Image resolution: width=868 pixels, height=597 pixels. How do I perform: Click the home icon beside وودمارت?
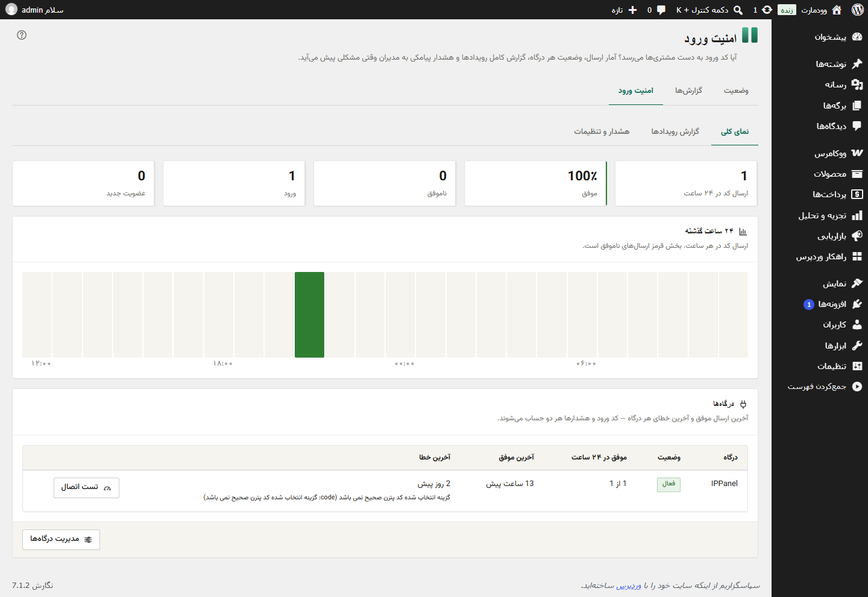click(837, 10)
